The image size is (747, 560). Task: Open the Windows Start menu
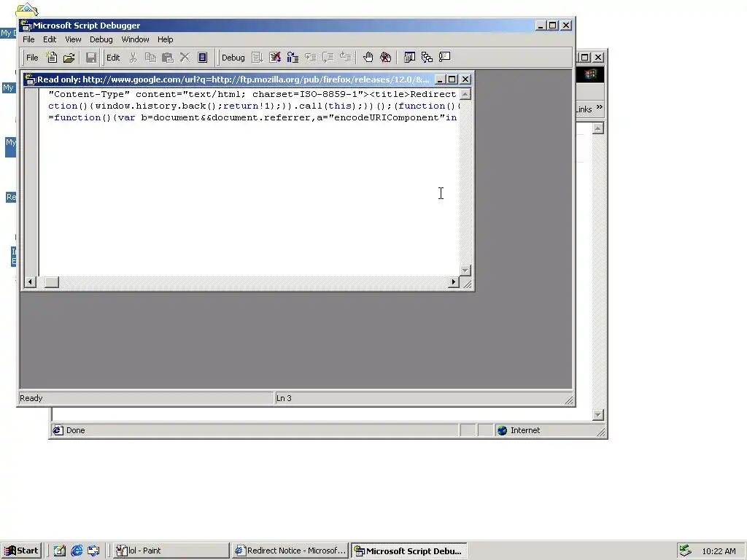pos(21,551)
